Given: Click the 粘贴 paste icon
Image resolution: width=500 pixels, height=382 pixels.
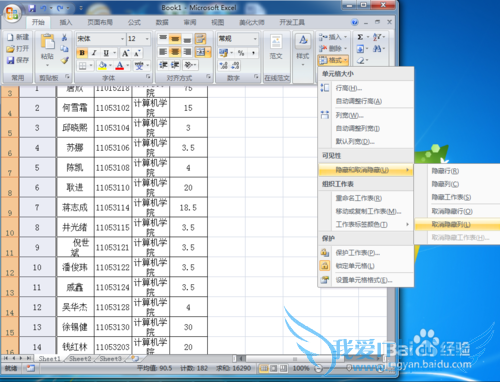Looking at the screenshot, I should click(47, 42).
